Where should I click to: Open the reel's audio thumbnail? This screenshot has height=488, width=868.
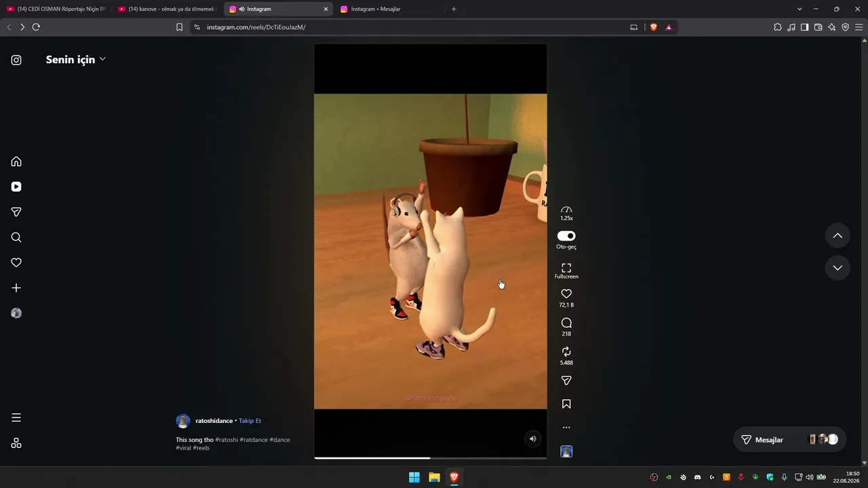[x=566, y=451]
